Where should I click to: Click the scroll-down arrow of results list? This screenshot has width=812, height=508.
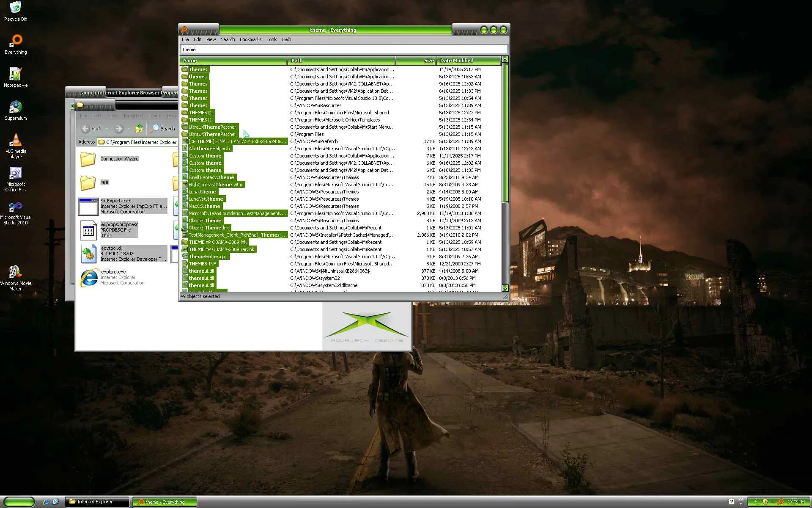click(x=505, y=288)
